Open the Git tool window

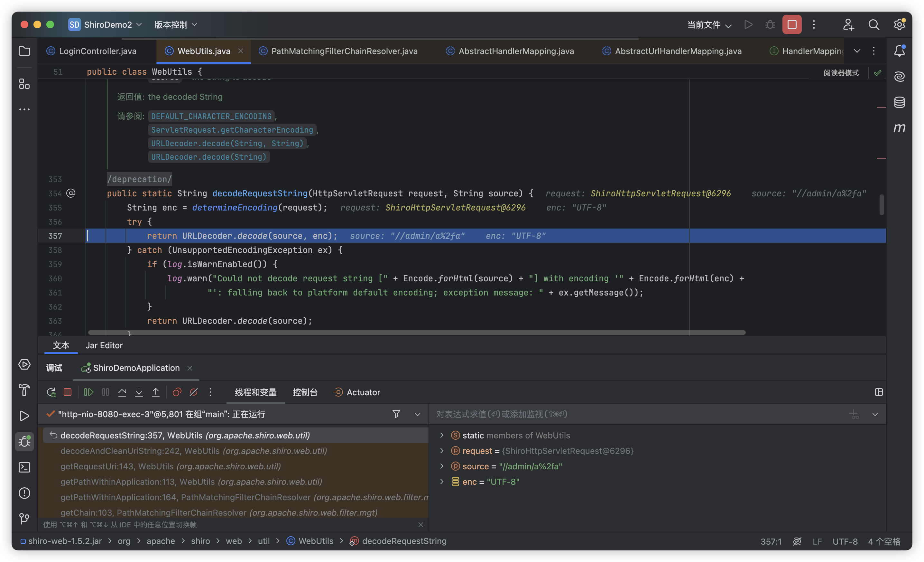[24, 519]
